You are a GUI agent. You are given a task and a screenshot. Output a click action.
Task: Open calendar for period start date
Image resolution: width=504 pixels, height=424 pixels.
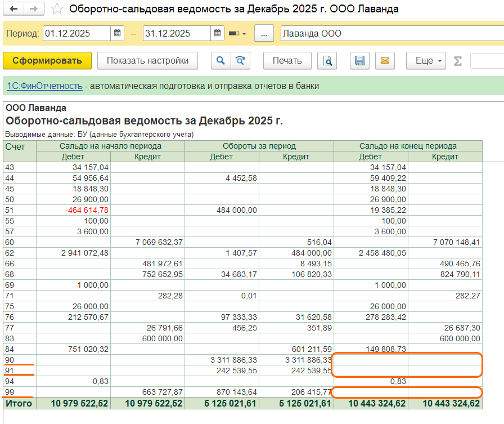[x=117, y=33]
